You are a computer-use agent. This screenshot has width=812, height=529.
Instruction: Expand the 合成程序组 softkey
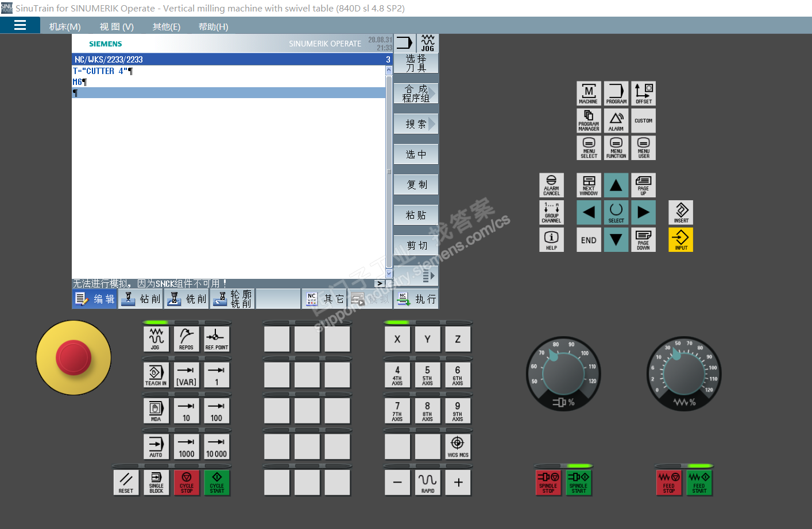point(416,94)
